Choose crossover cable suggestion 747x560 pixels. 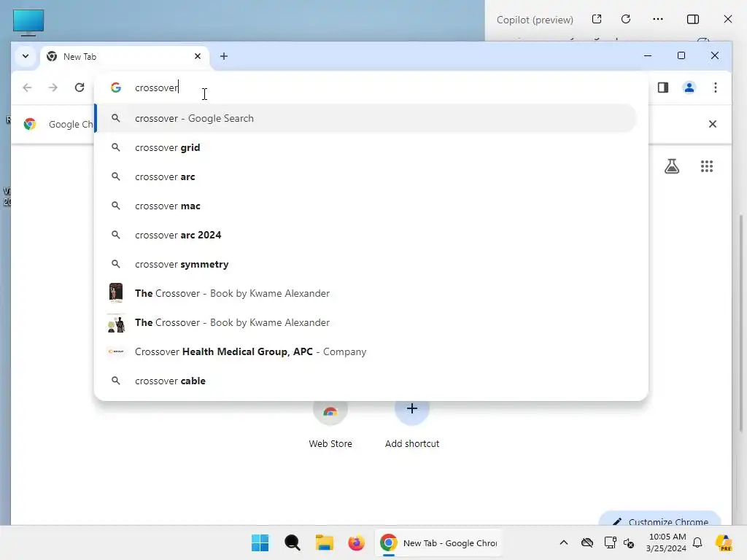point(366,381)
